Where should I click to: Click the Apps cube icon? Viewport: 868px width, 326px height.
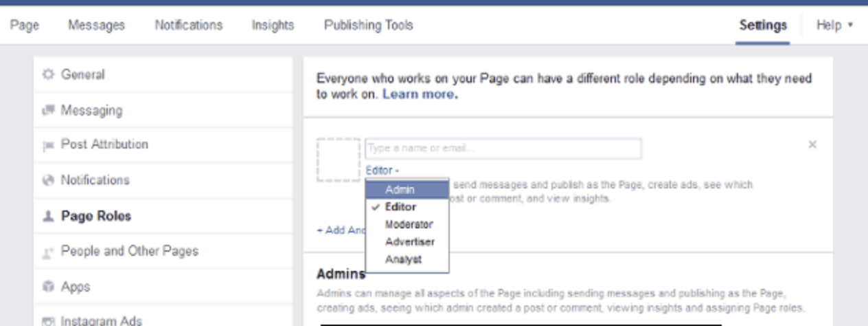(x=48, y=287)
